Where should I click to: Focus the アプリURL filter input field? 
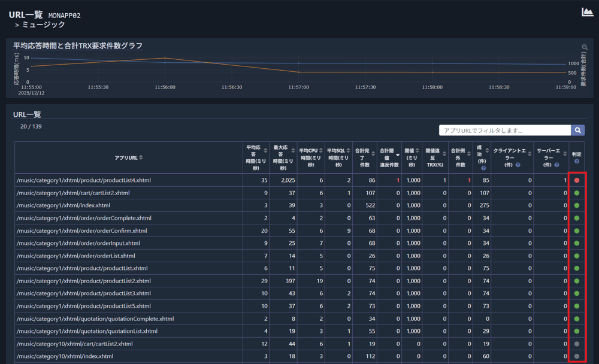click(504, 130)
